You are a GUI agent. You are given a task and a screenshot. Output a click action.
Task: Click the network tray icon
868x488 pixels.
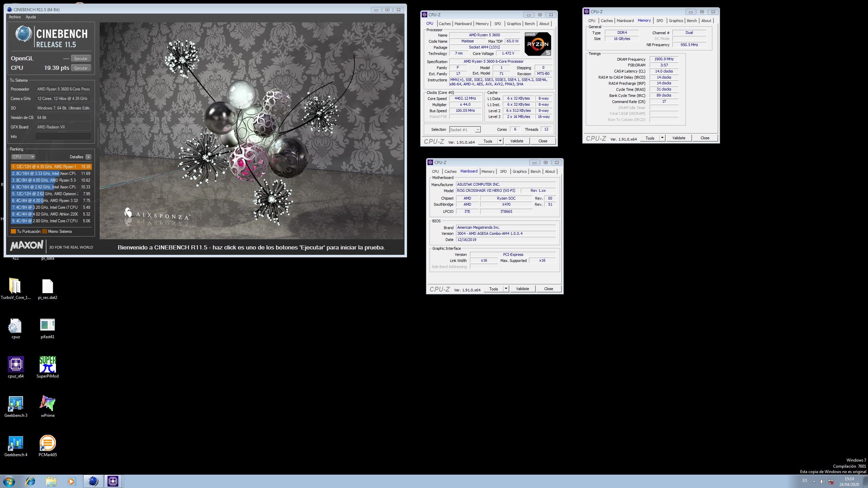831,482
